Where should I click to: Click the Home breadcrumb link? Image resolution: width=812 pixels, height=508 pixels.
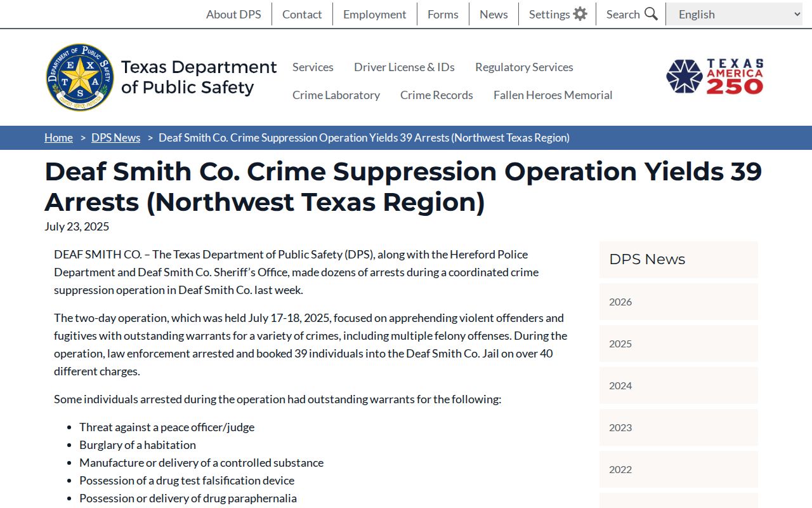pos(58,138)
